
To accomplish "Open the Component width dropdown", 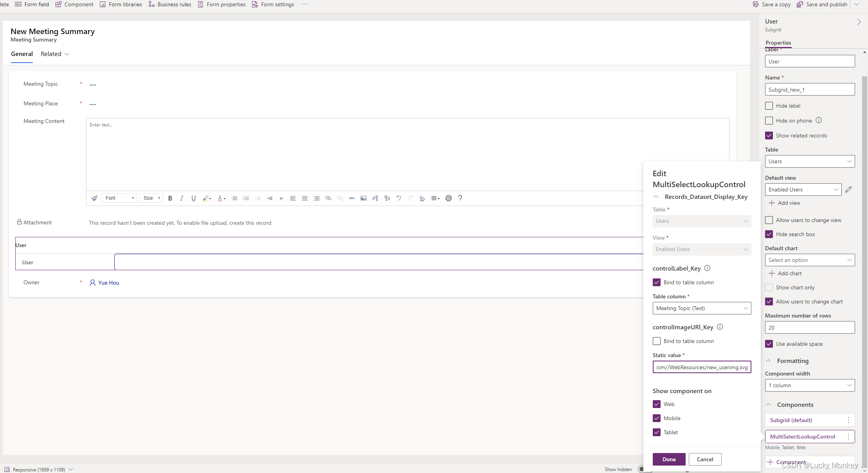I will point(810,385).
